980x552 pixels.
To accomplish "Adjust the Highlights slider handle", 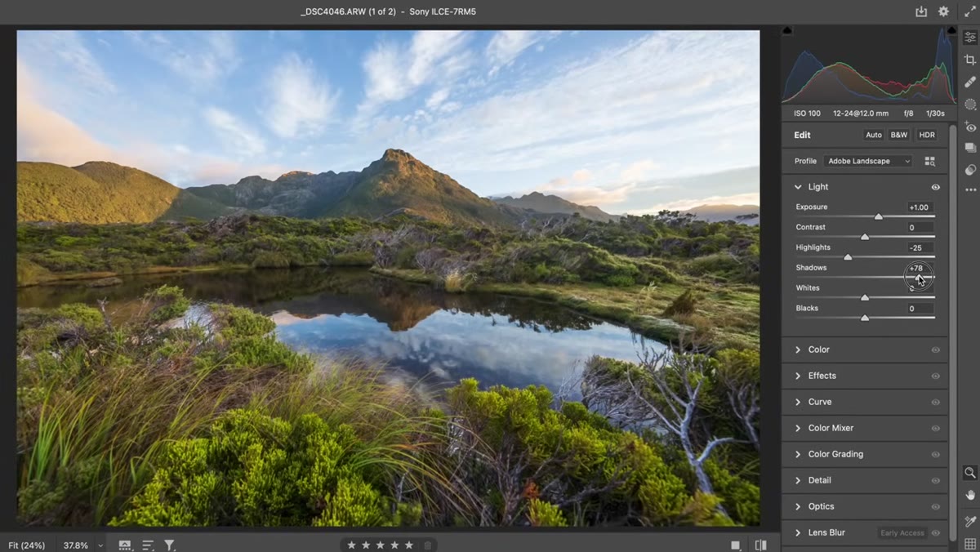I will tap(848, 257).
